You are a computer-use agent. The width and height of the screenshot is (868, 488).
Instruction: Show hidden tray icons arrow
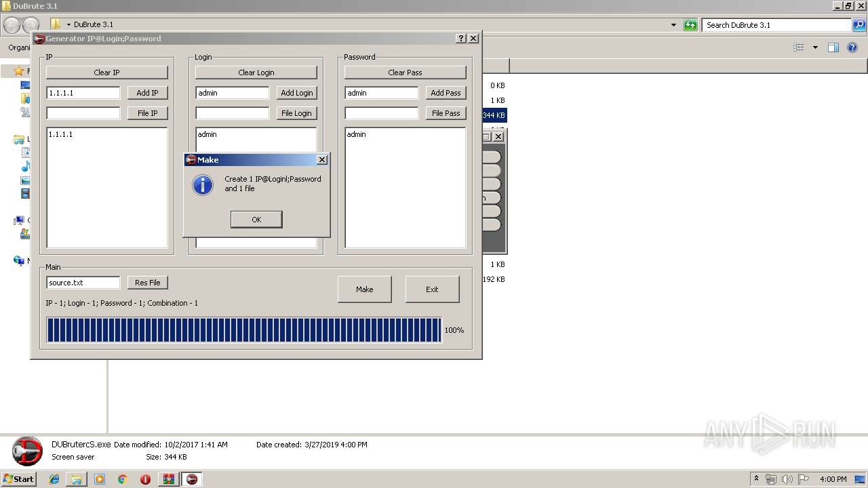pyautogui.click(x=756, y=479)
